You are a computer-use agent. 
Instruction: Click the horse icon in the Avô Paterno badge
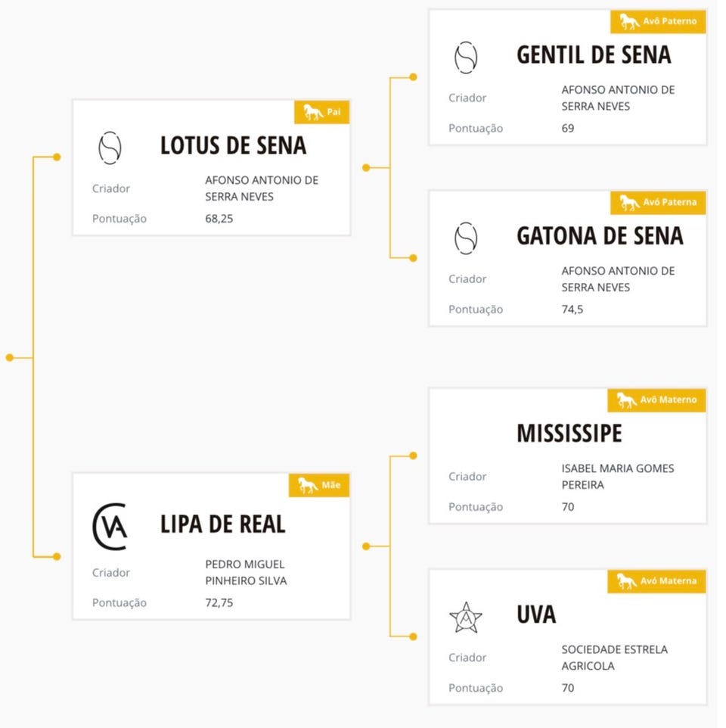(x=629, y=22)
